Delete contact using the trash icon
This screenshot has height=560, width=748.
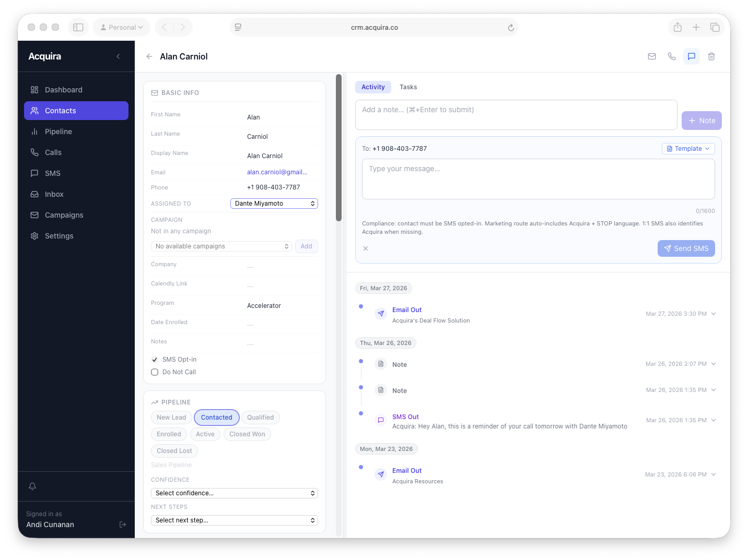[x=711, y=56]
